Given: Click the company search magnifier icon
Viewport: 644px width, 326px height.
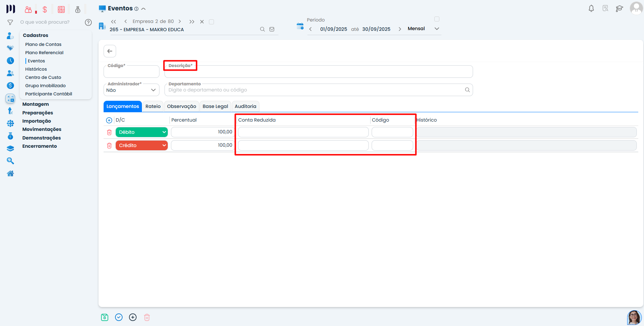Looking at the screenshot, I should (x=262, y=29).
